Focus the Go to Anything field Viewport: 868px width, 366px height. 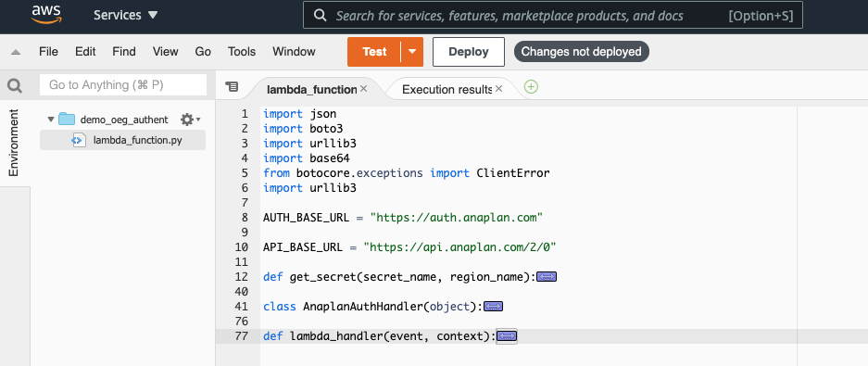[x=123, y=85]
